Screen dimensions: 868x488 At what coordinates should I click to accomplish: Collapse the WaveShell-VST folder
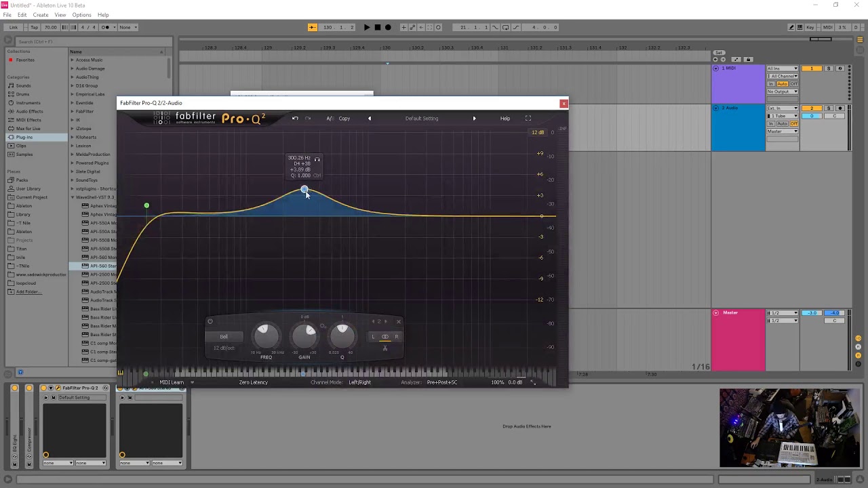[72, 197]
